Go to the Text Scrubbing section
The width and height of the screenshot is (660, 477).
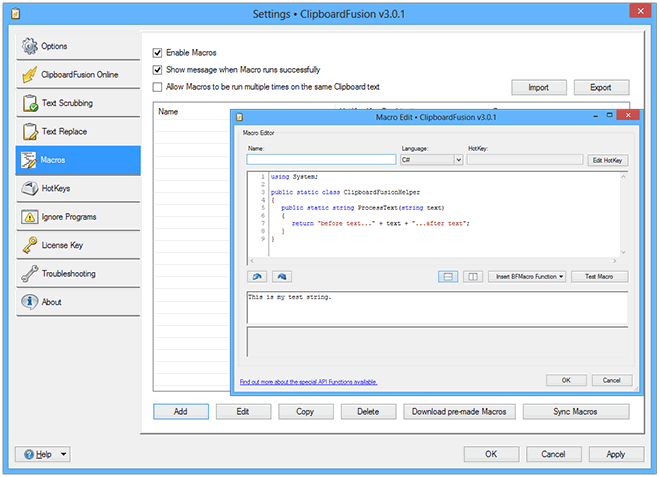coord(77,103)
